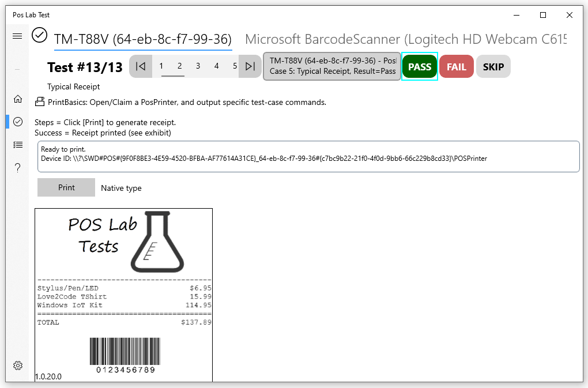The height and width of the screenshot is (388, 588).
Task: Jump to first test with skip-back button
Action: pos(141,66)
